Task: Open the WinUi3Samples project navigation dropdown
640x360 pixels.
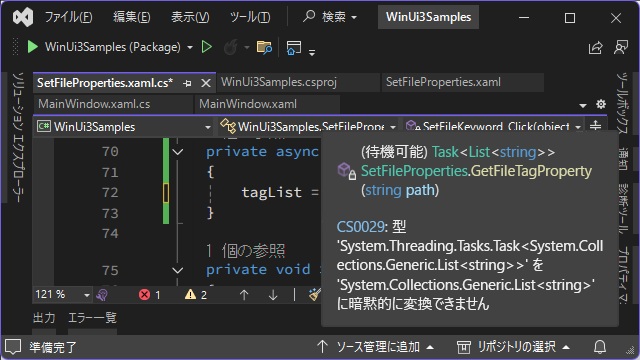Action: click(x=124, y=127)
